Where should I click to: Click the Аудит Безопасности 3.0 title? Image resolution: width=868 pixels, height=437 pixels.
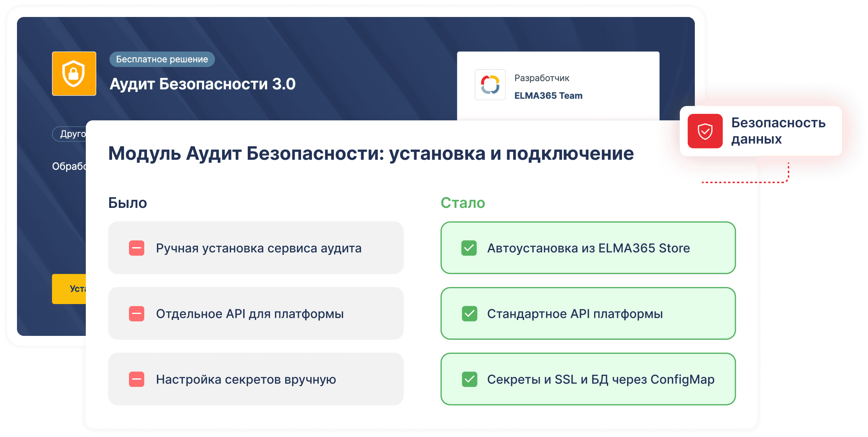(x=203, y=84)
